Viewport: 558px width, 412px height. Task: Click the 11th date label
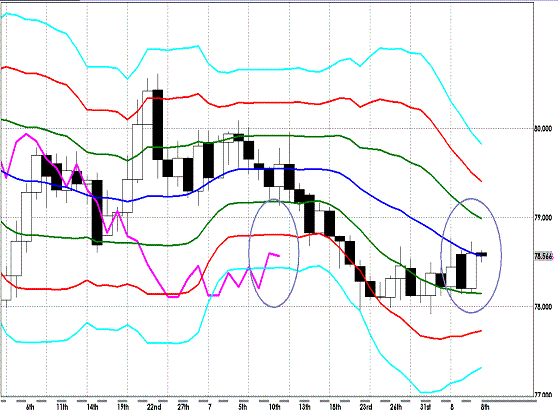click(x=62, y=407)
